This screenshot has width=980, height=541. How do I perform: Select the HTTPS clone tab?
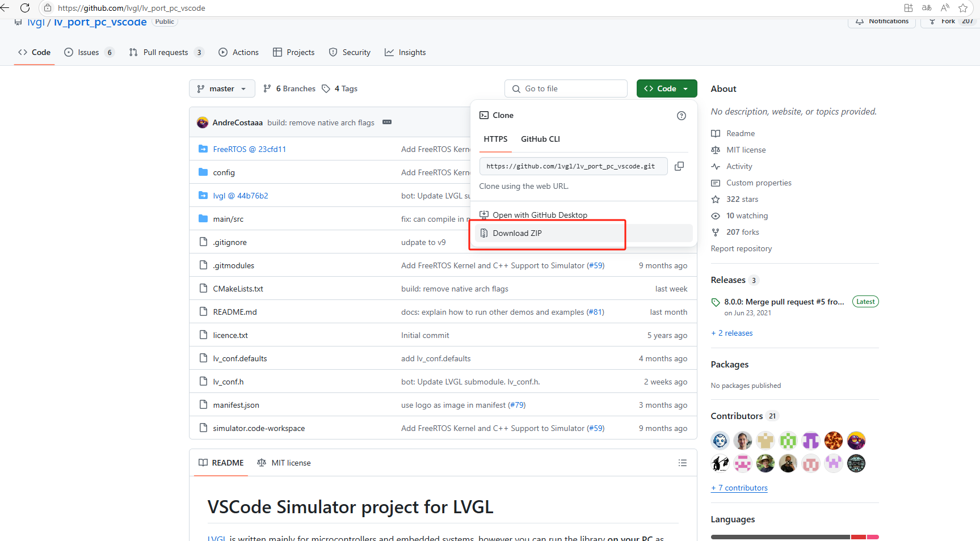click(x=495, y=139)
